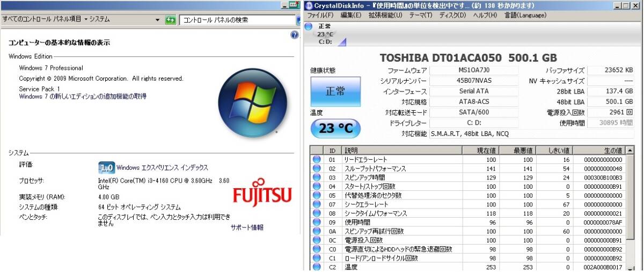Click Windows 7 Professional text
Image resolution: width=644 pixels, height=272 pixels.
[51, 68]
